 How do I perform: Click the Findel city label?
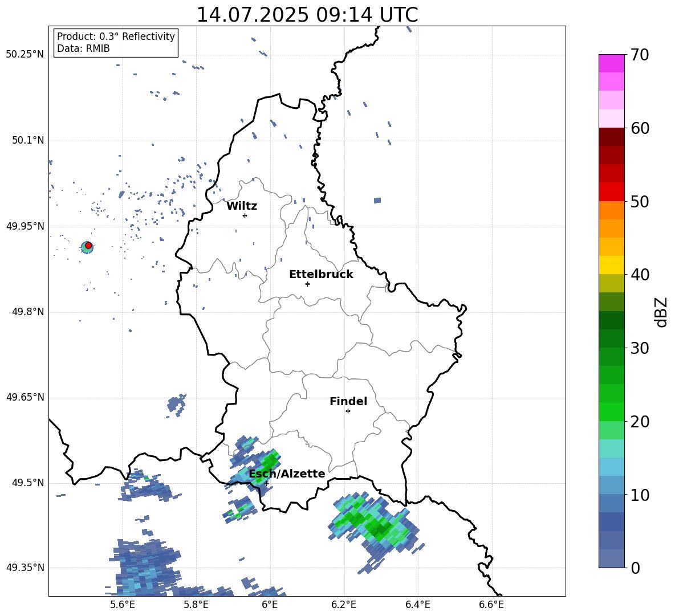[x=348, y=401]
